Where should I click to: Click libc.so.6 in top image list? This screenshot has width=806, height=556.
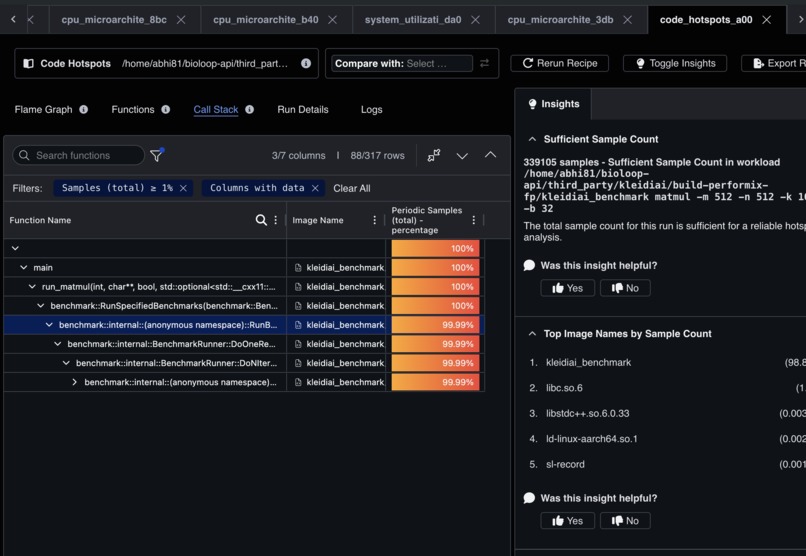pyautogui.click(x=564, y=388)
